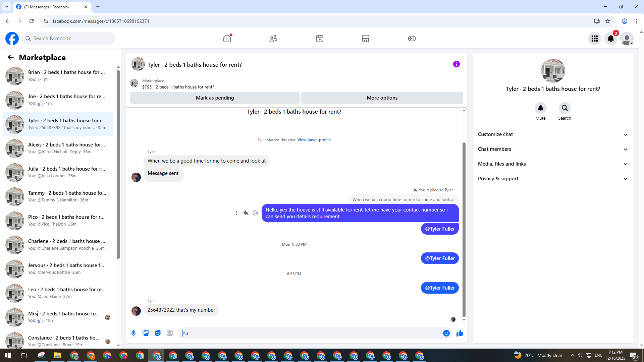Open the Reels video icon
Screen dimensions: 644x362
pos(320,39)
